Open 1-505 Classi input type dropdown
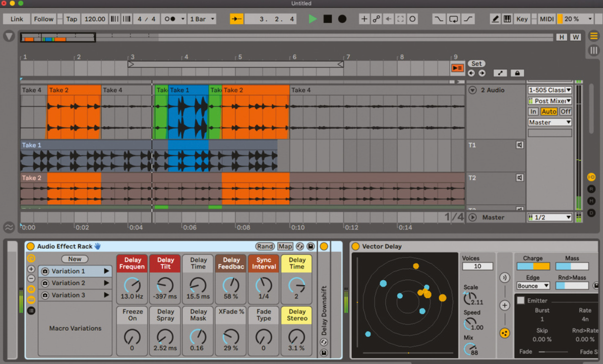 [x=550, y=90]
